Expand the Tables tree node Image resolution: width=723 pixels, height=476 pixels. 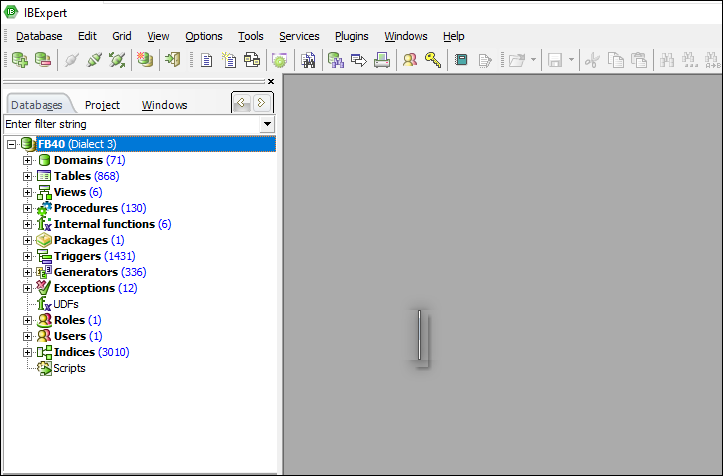coord(27,176)
